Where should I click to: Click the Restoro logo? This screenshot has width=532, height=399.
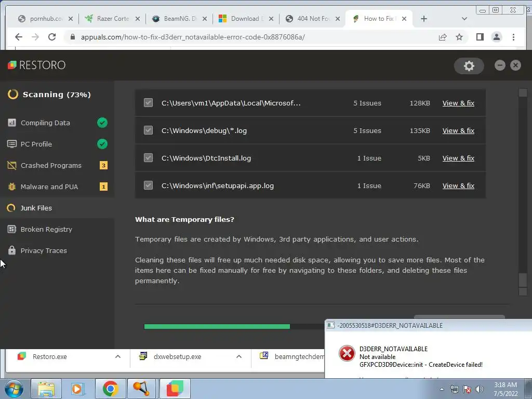37,65
